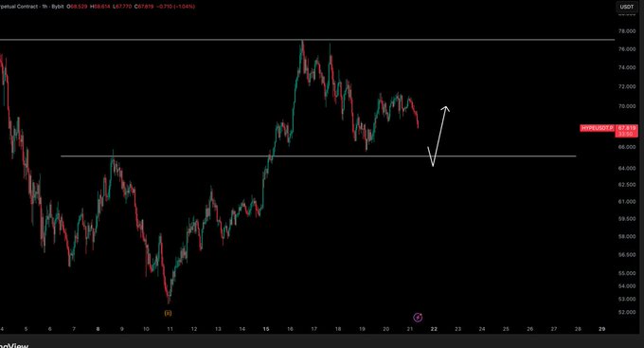Click the 70.000 price scale label
The height and width of the screenshot is (348, 644).
627,106
